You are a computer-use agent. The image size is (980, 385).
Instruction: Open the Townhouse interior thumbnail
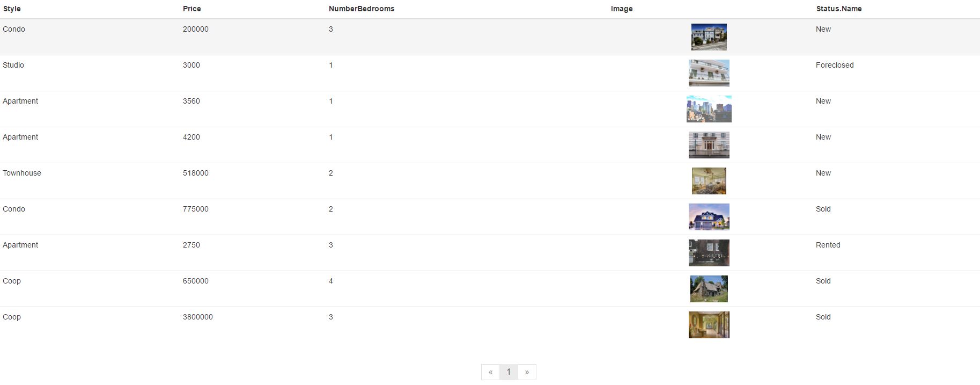[709, 181]
